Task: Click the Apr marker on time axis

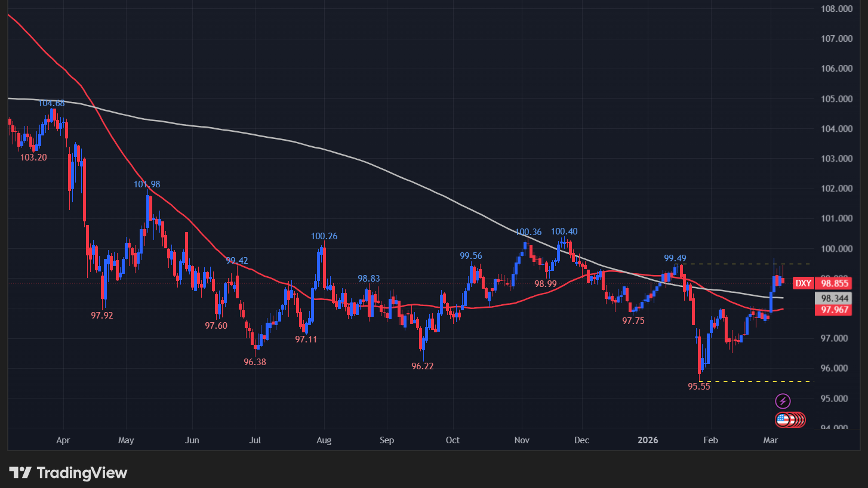Action: click(63, 440)
